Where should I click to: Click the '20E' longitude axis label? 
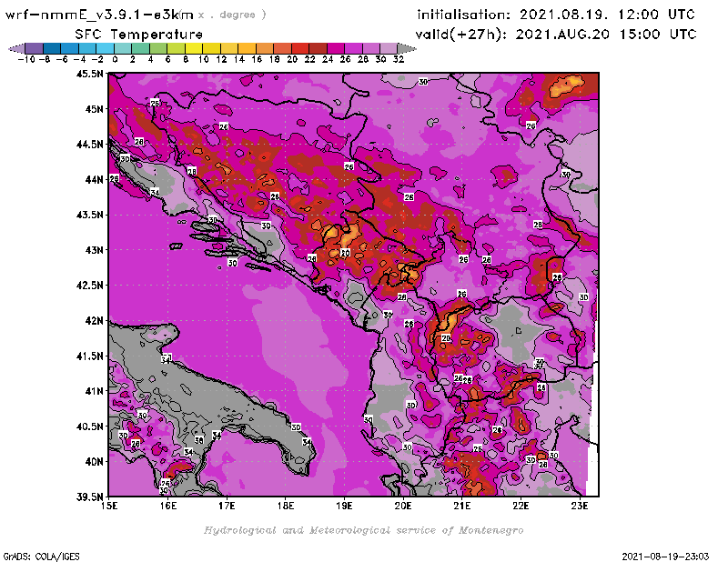coord(403,506)
